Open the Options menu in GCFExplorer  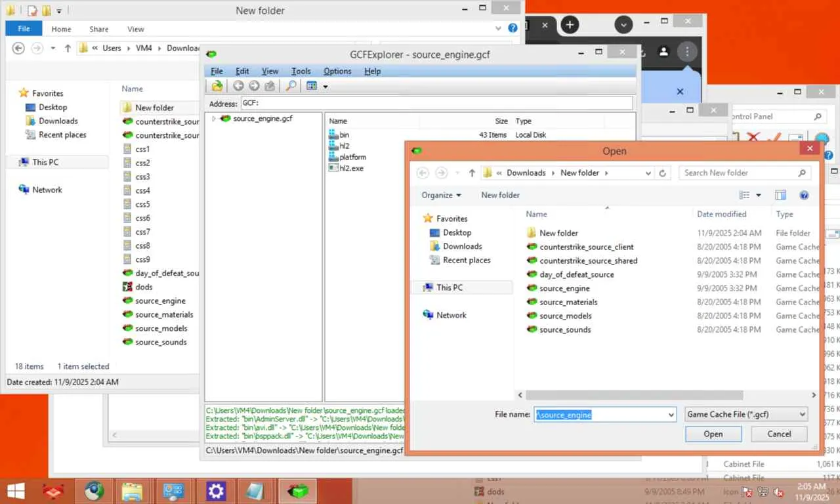[x=337, y=71]
